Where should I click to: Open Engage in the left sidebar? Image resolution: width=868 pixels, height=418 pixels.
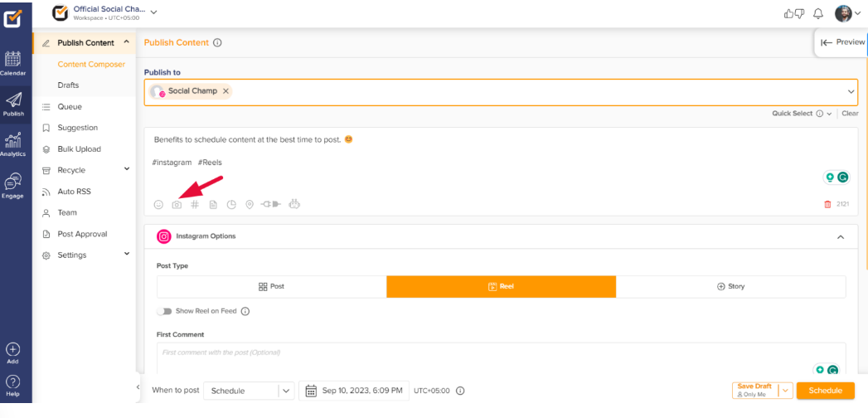tap(13, 185)
